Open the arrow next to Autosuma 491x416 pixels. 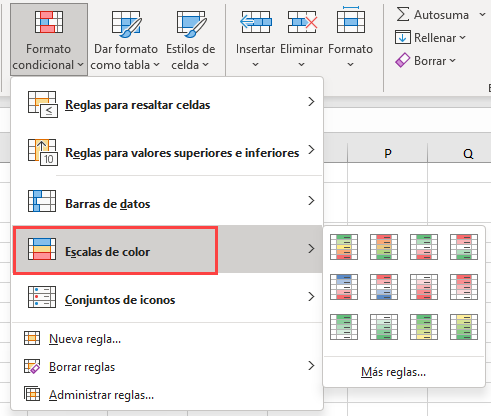click(482, 15)
